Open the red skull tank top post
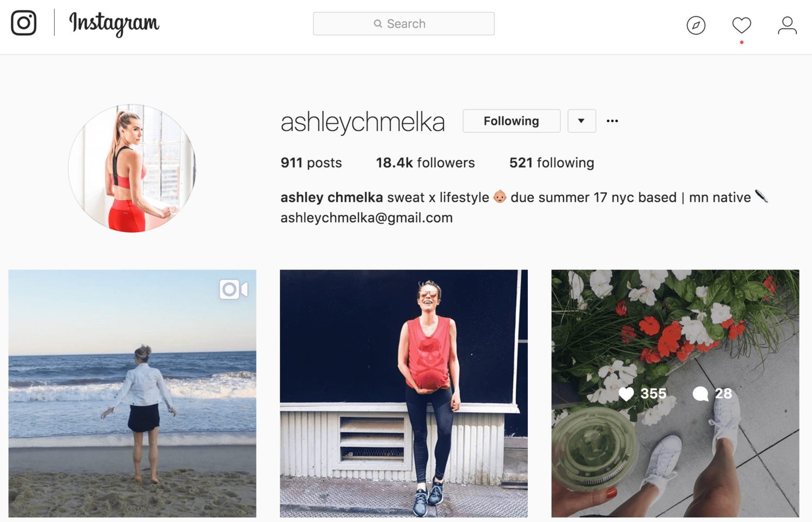The height and width of the screenshot is (522, 812). click(x=404, y=394)
